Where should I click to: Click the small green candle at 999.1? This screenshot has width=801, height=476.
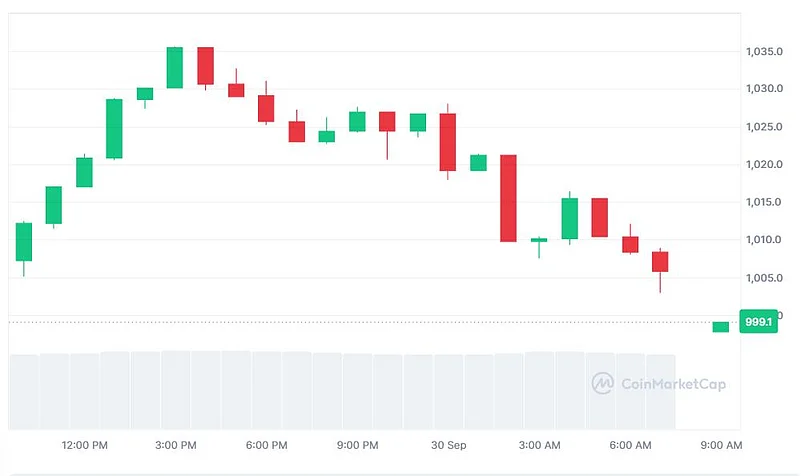pos(720,327)
